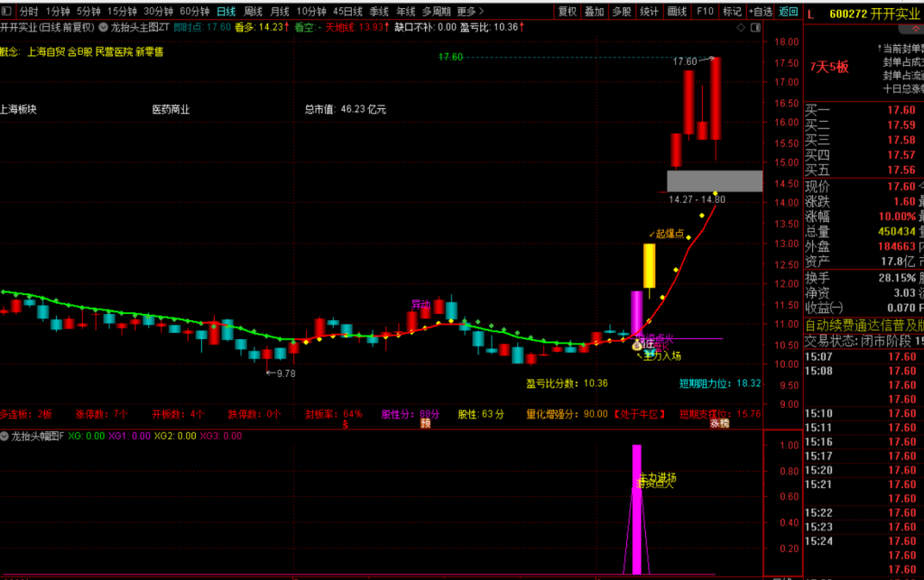Select the 10分钟 period
Viewport: 924px width, 580px height.
[311, 11]
